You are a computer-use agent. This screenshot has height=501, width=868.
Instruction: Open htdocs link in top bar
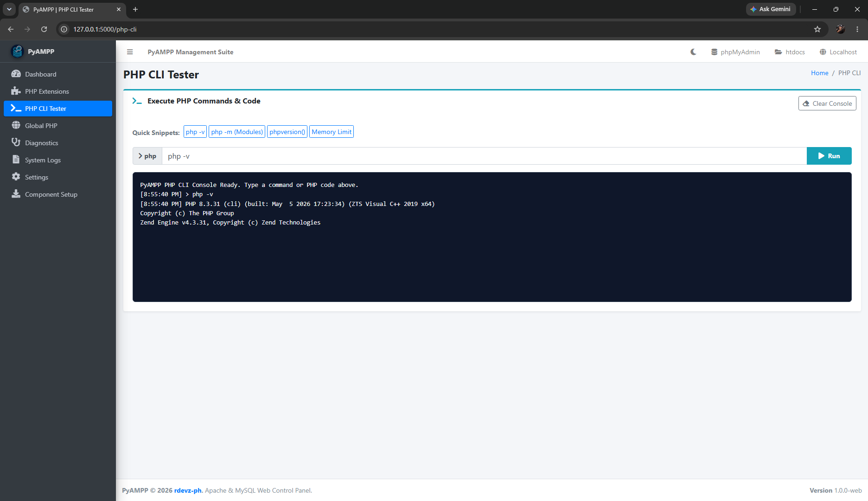(790, 52)
